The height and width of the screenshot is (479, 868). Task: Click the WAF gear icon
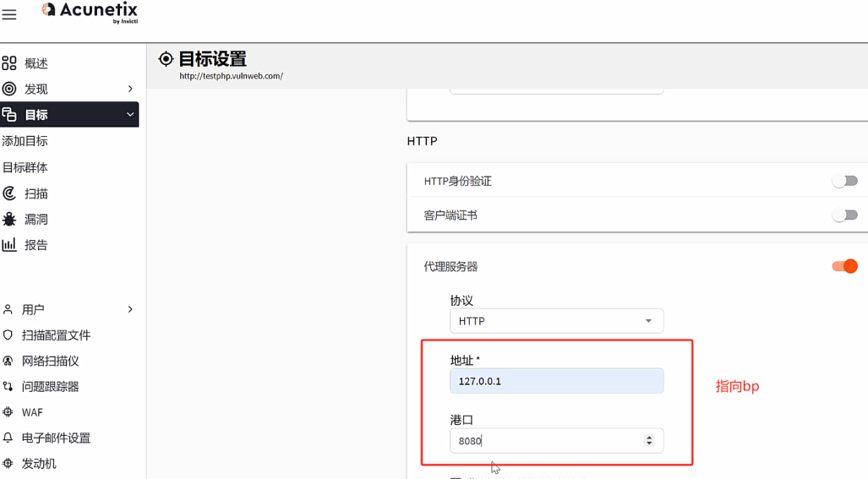[8, 412]
